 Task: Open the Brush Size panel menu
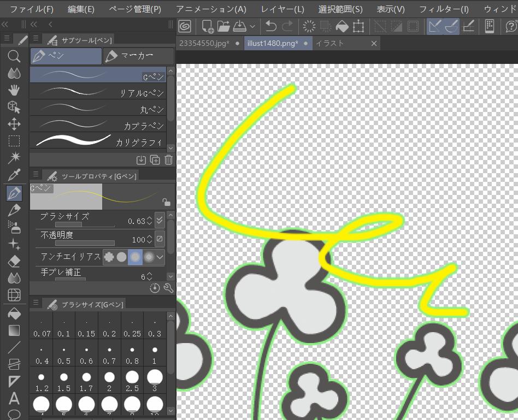click(x=36, y=303)
